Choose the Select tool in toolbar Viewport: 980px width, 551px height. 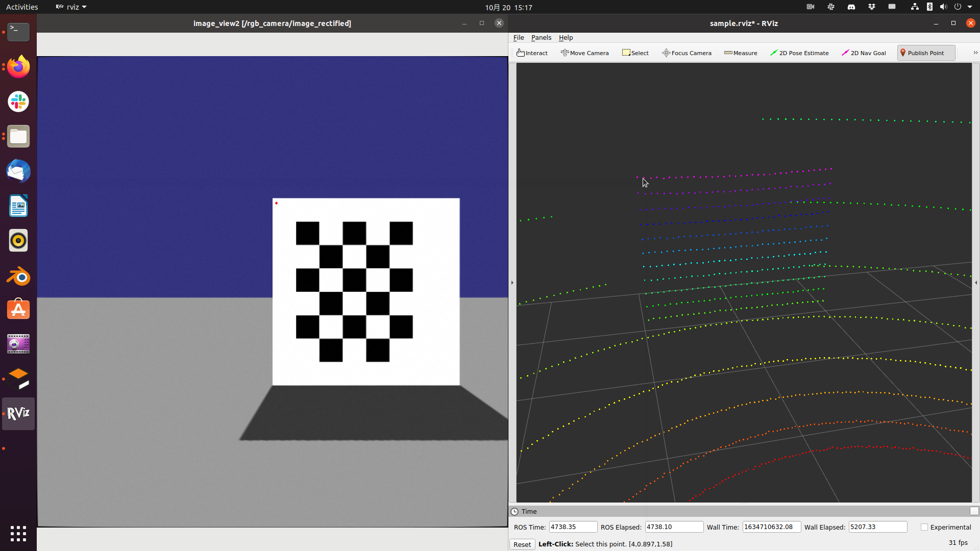[635, 53]
